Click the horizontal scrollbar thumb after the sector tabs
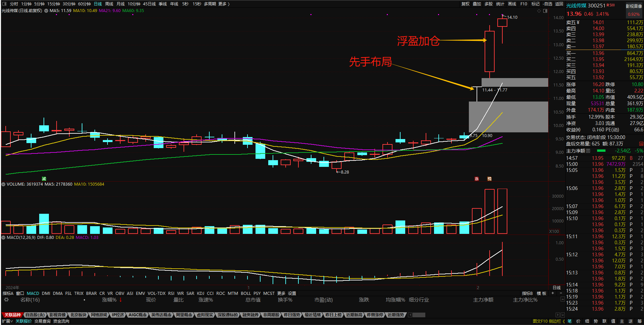The image size is (644, 325). [x=419, y=315]
